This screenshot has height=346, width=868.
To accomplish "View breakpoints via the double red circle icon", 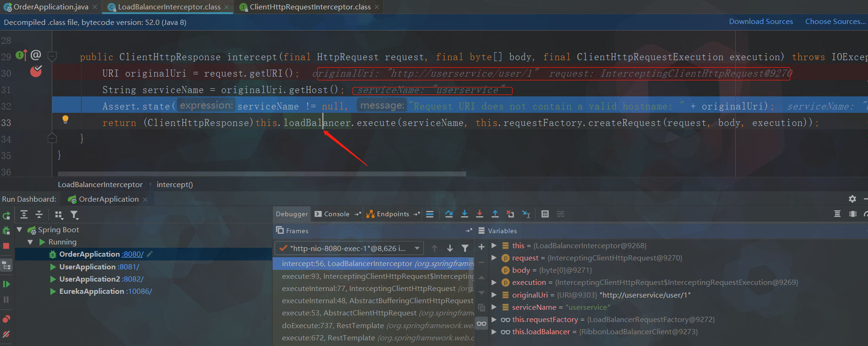I will pyautogui.click(x=6, y=319).
